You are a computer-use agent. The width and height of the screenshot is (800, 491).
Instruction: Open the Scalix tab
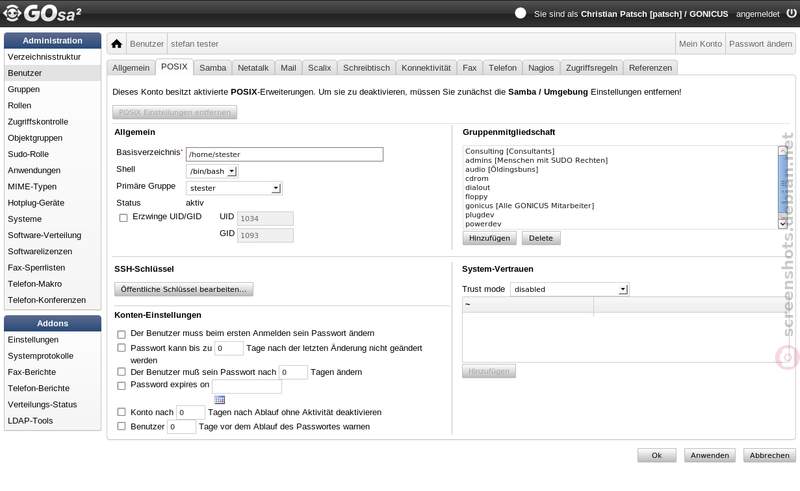[x=319, y=68]
